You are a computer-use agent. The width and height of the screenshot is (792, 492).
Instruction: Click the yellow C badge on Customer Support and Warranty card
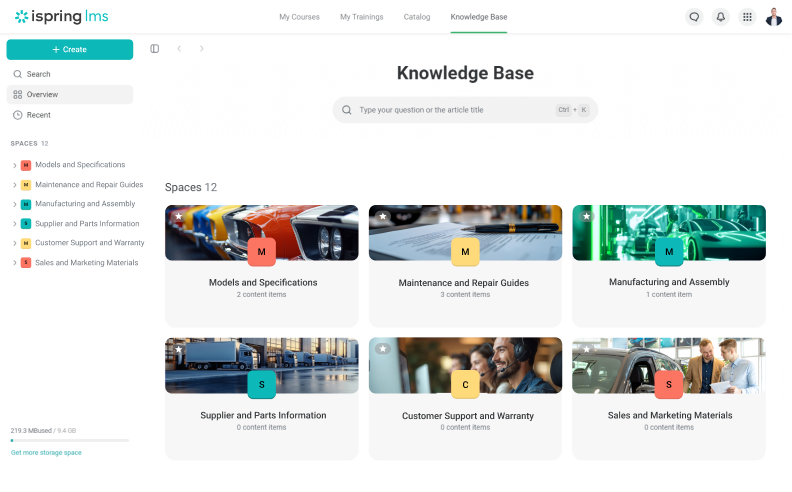pos(465,384)
